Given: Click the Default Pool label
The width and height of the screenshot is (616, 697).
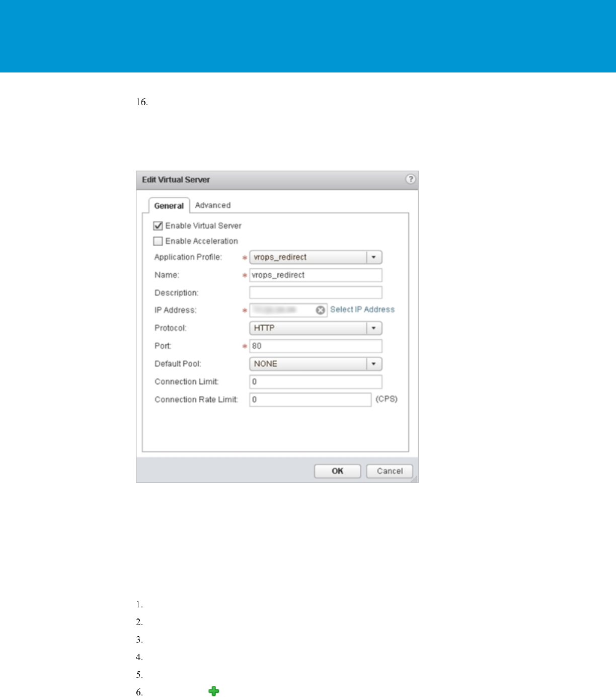Looking at the screenshot, I should (178, 364).
